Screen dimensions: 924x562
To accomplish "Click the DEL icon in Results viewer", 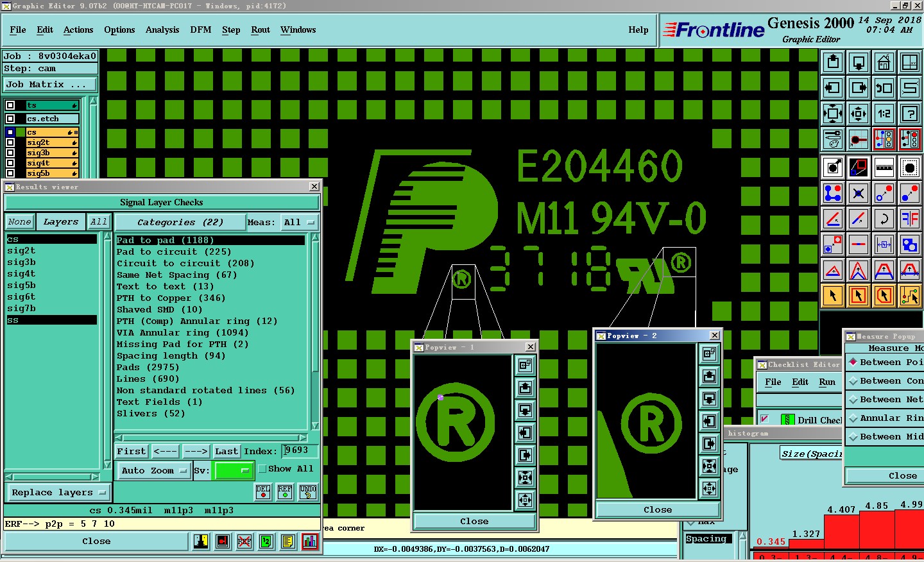I will (x=263, y=492).
